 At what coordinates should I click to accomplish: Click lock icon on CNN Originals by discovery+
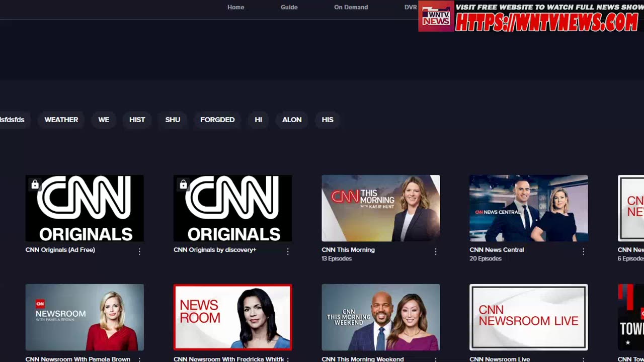(x=183, y=185)
